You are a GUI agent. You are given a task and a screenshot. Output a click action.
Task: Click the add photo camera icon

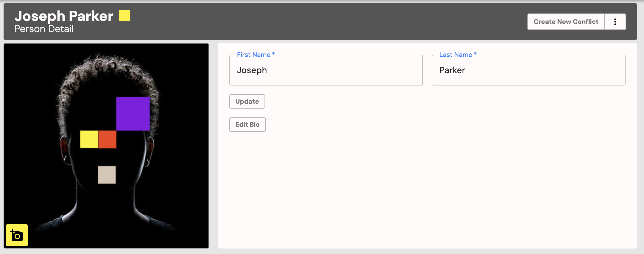click(17, 235)
